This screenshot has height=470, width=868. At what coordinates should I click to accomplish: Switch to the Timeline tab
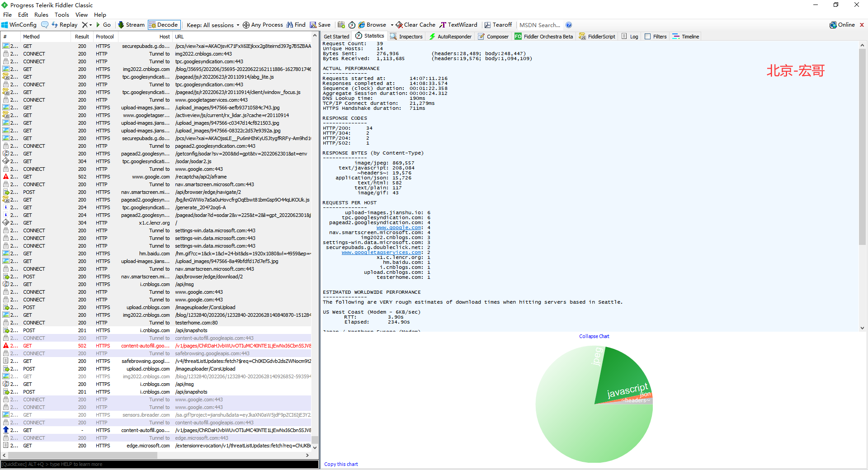[686, 37]
